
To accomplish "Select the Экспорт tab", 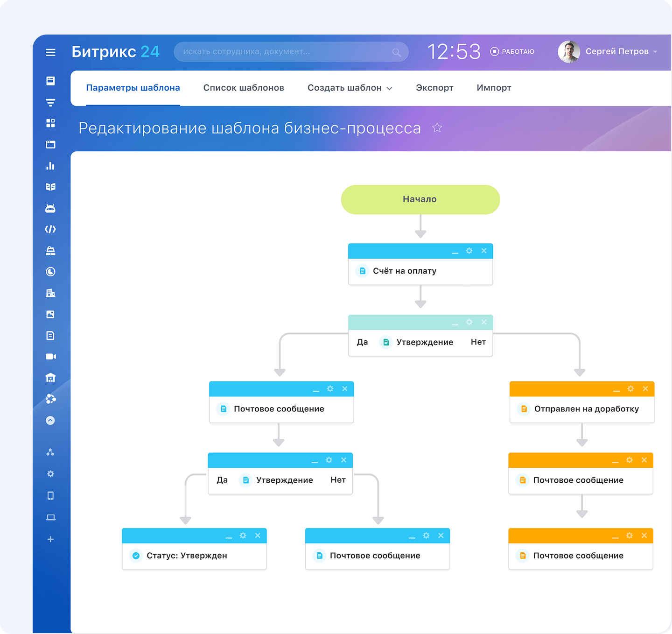I will tap(434, 88).
